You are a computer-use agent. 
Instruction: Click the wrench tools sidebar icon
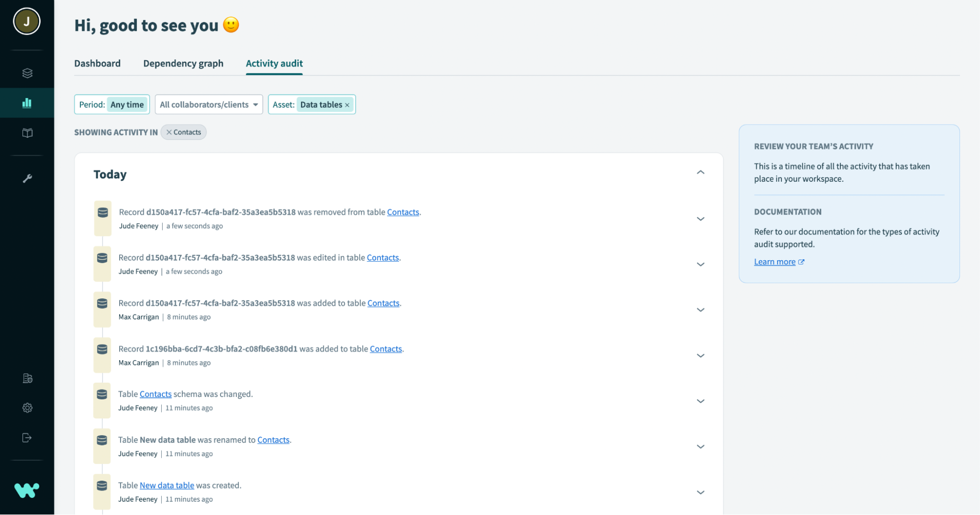click(27, 178)
